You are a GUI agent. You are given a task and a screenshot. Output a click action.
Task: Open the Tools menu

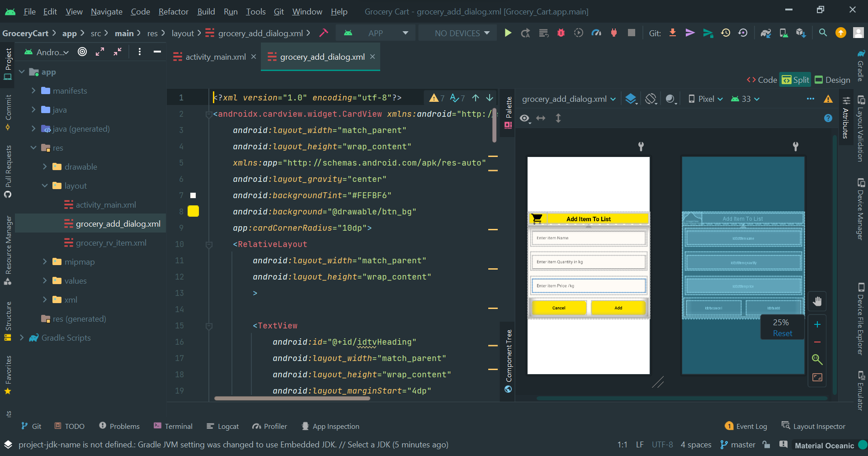point(256,11)
